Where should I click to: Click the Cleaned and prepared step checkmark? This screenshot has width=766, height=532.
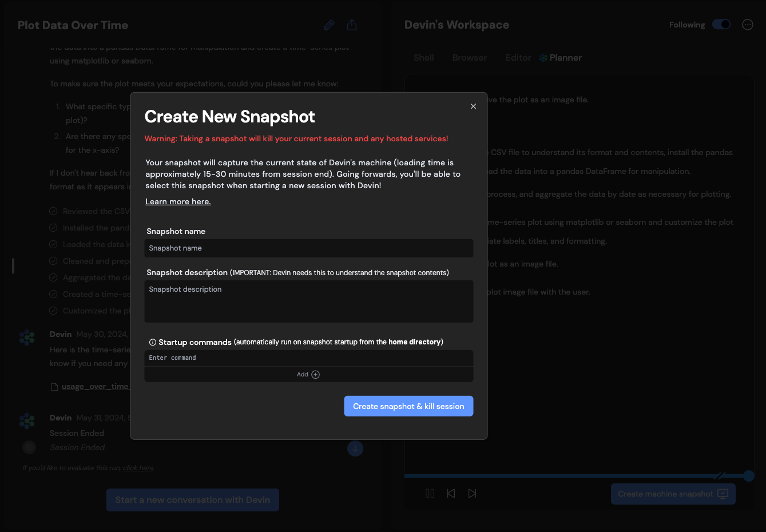click(x=53, y=261)
